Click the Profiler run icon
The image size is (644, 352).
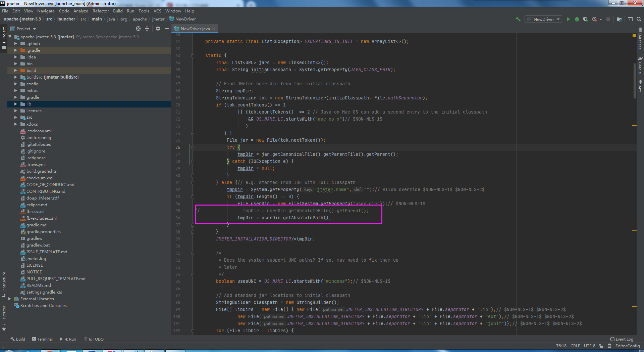click(594, 19)
